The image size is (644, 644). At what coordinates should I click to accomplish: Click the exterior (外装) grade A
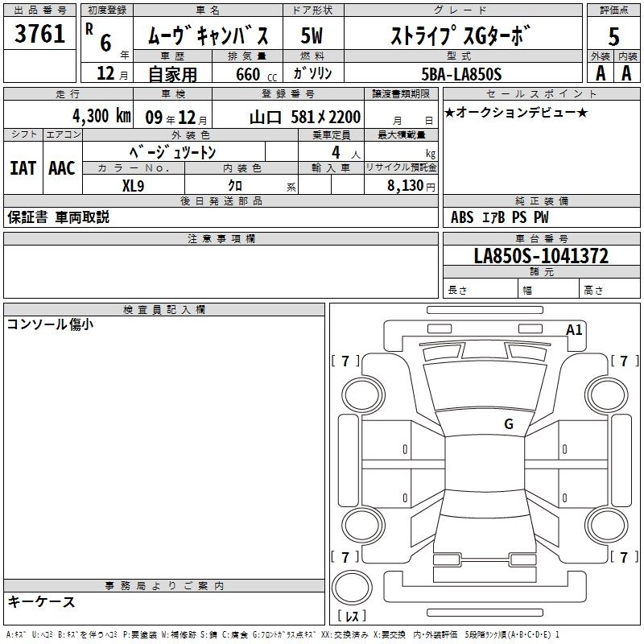point(600,72)
